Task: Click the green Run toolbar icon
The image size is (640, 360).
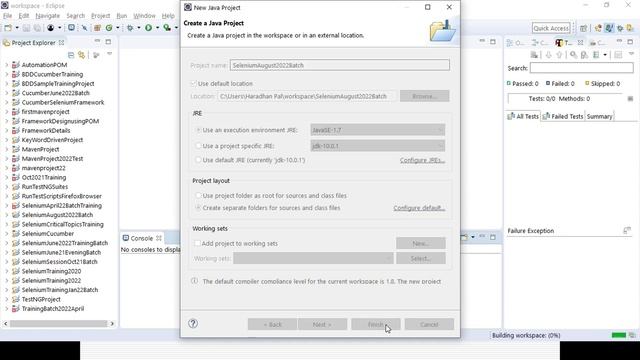Action: (149, 28)
